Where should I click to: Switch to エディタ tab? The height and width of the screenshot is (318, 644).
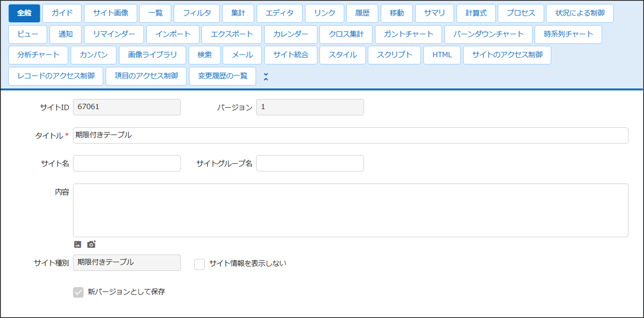click(280, 13)
